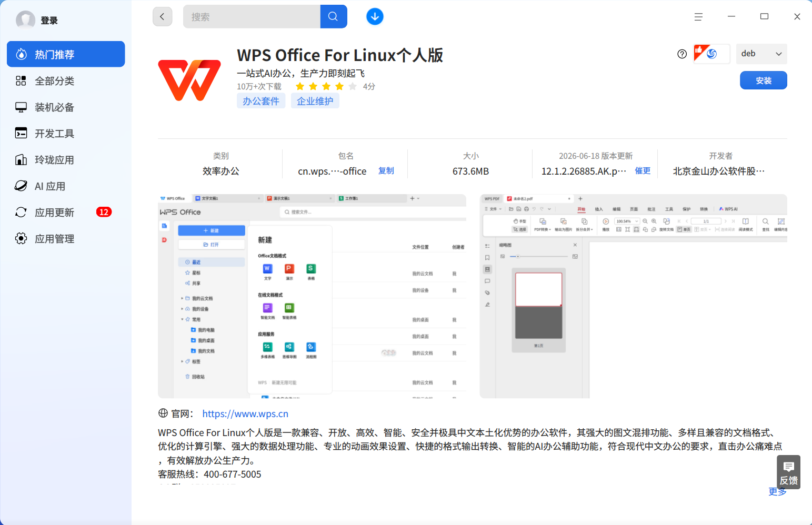Click the app title WPS Office For Linux个人版
This screenshot has width=812, height=525.
[340, 55]
